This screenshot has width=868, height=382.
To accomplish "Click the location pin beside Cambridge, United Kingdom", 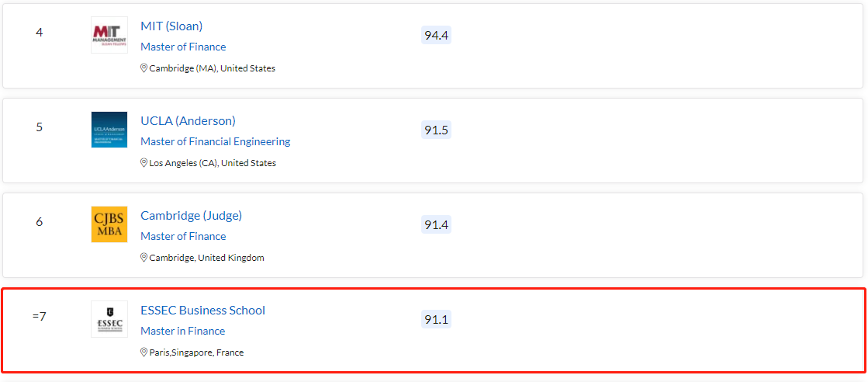I will [144, 258].
